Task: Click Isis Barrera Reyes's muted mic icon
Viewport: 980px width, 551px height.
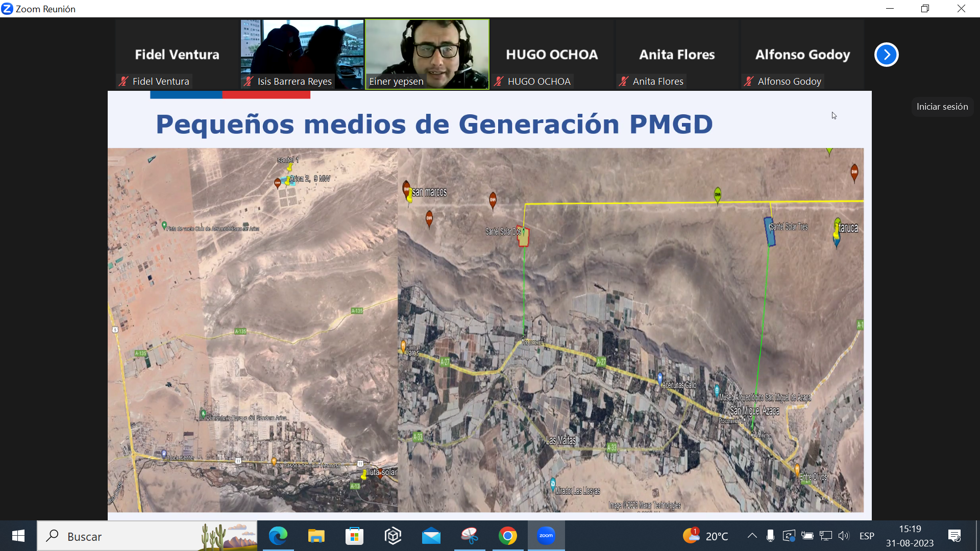Action: click(x=248, y=81)
